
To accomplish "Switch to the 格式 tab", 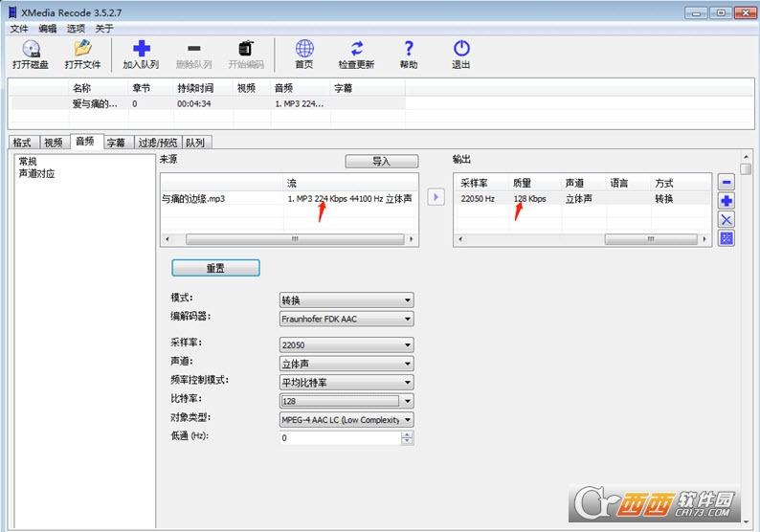I will (x=22, y=143).
